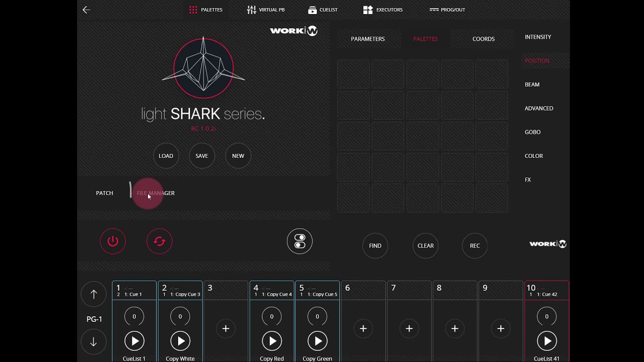
Task: Click the level knob of executor 4
Action: 272,316
